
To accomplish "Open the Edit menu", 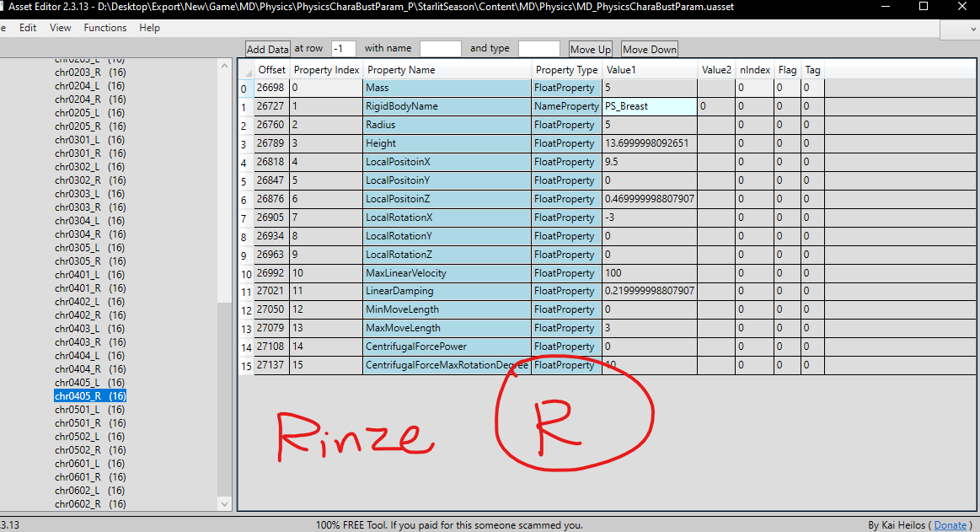I will pyautogui.click(x=28, y=28).
